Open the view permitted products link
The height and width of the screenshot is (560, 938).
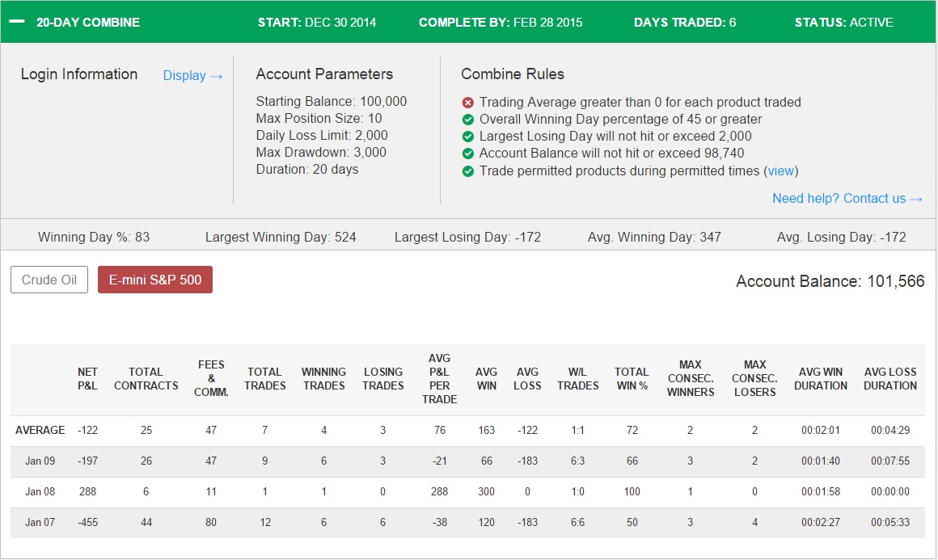[781, 171]
